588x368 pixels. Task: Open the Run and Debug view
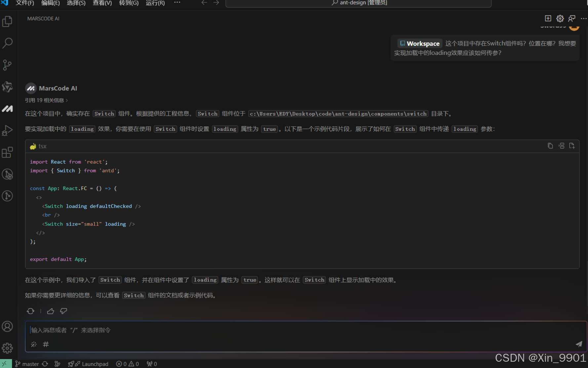(7, 130)
